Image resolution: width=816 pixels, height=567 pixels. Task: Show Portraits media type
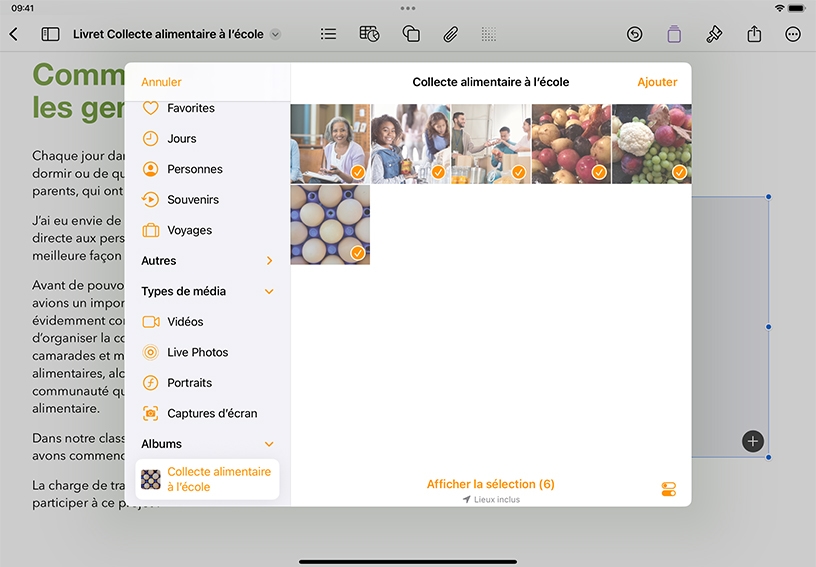[x=207, y=383]
